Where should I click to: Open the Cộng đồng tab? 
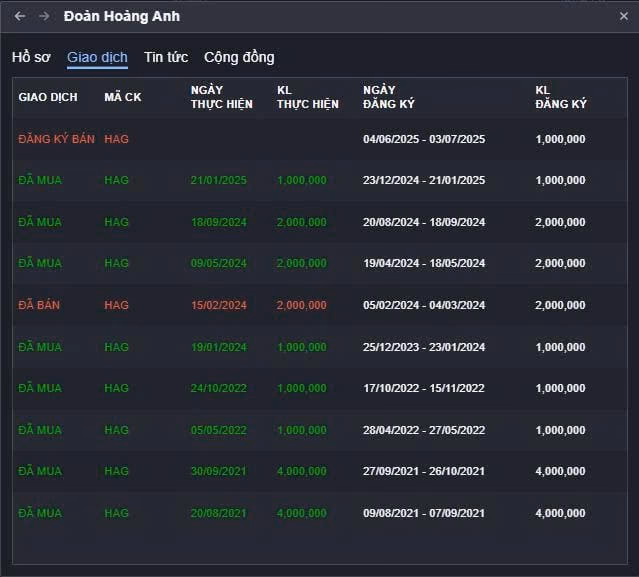pyautogui.click(x=239, y=57)
